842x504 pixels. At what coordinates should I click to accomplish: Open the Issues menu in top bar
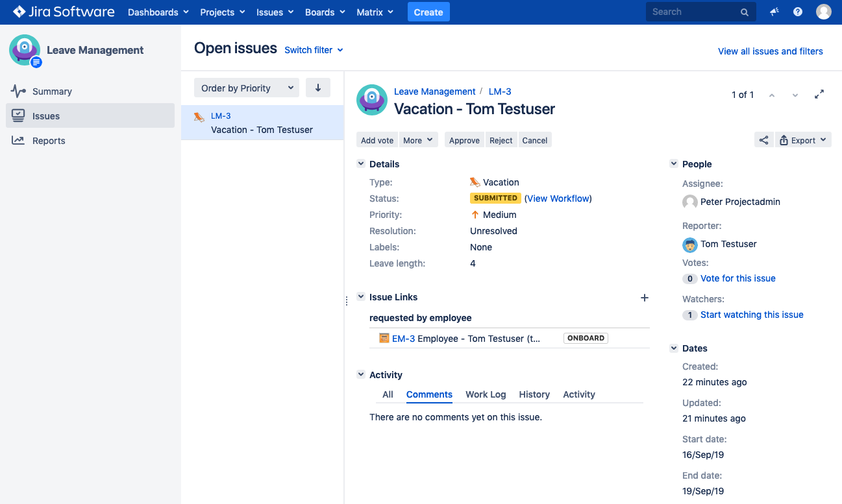pos(275,12)
